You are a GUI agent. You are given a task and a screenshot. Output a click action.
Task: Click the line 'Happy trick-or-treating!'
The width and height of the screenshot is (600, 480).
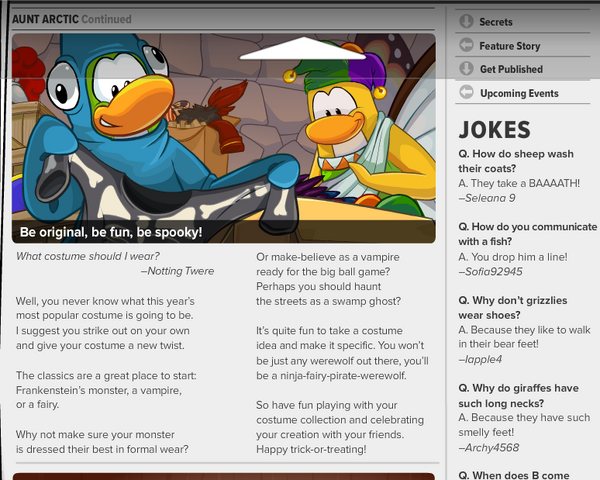coord(311,449)
